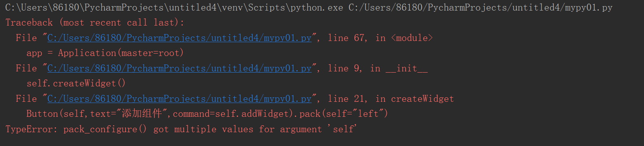This screenshot has width=644, height=146.
Task: Click the <module> text
Action: pyautogui.click(x=412, y=38)
